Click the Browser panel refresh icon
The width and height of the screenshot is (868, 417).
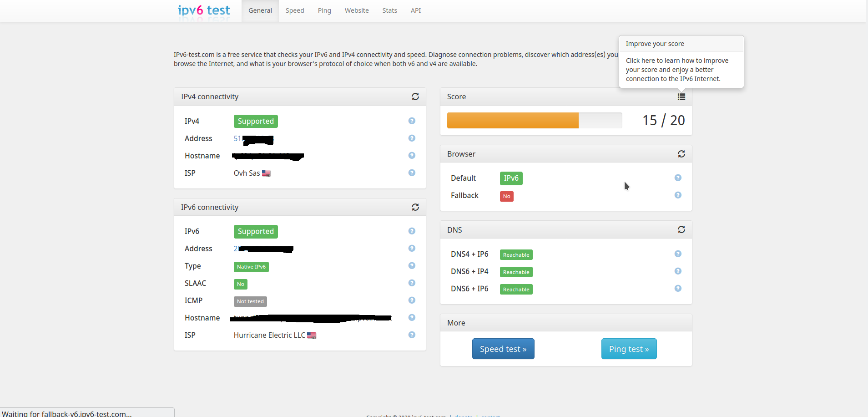click(681, 154)
